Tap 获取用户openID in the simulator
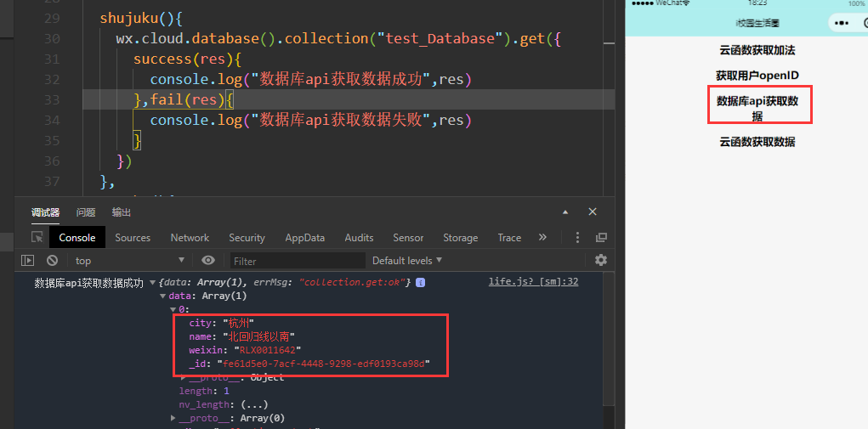Screen dimensions: 868x429 coord(757,76)
